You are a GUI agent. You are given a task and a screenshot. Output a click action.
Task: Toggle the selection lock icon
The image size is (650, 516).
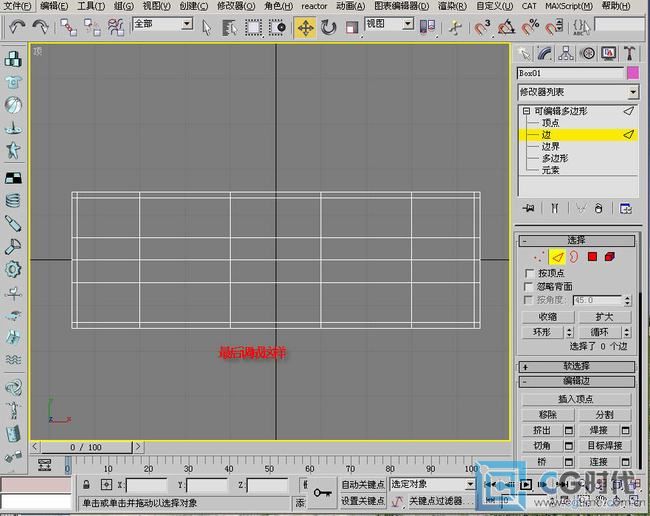click(86, 484)
